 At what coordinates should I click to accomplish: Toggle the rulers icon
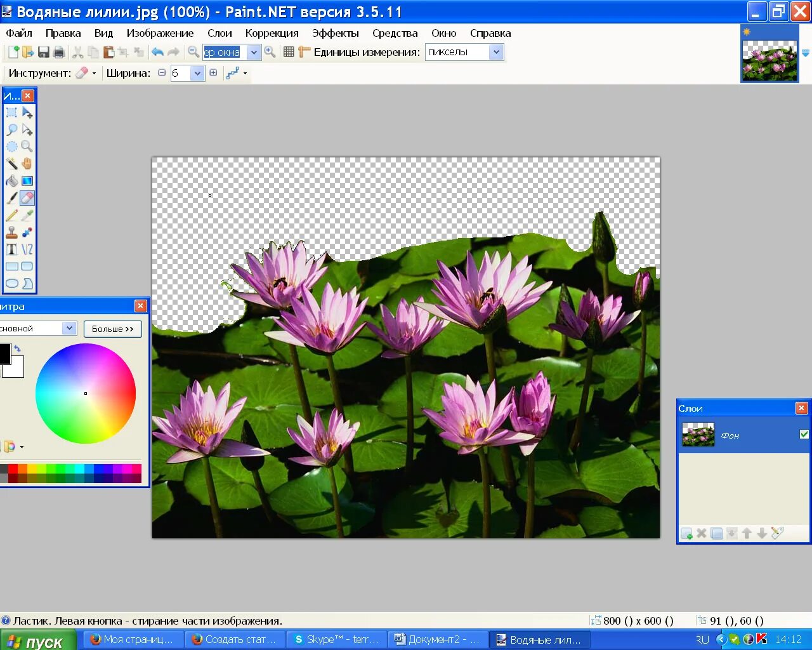(304, 52)
